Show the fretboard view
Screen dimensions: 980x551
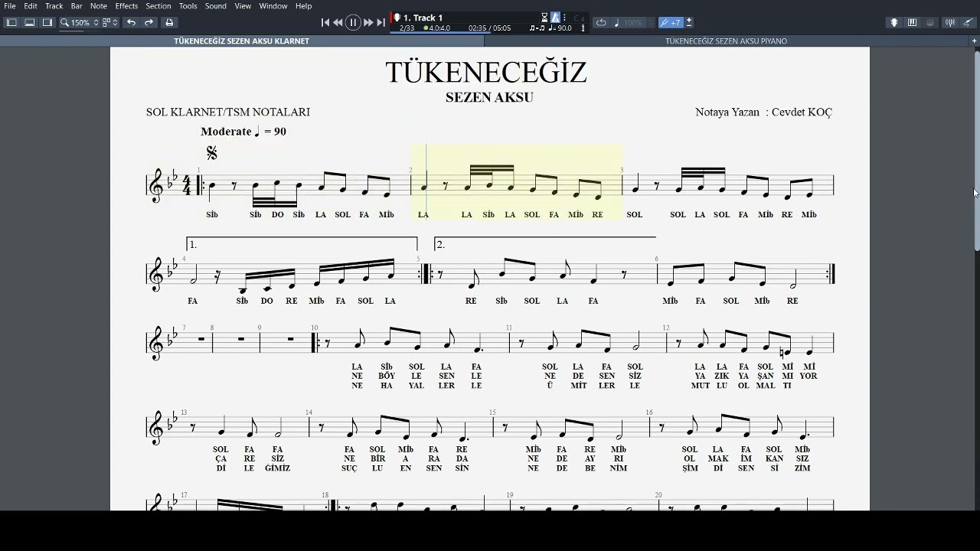tap(893, 23)
